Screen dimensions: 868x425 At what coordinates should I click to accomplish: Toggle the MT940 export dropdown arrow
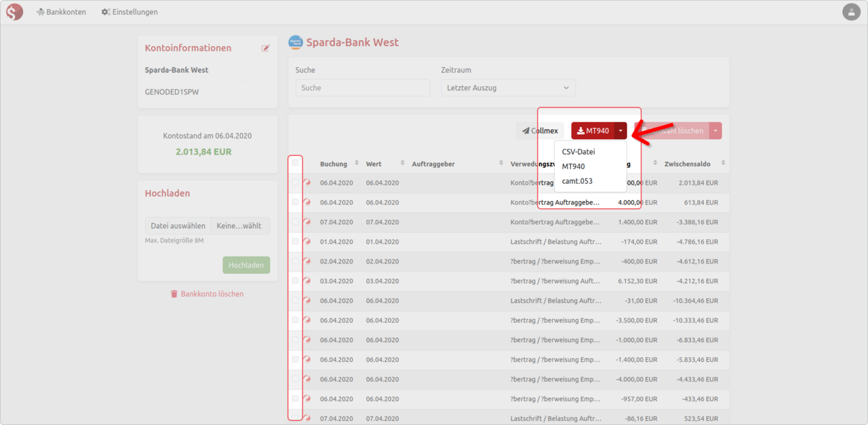620,131
